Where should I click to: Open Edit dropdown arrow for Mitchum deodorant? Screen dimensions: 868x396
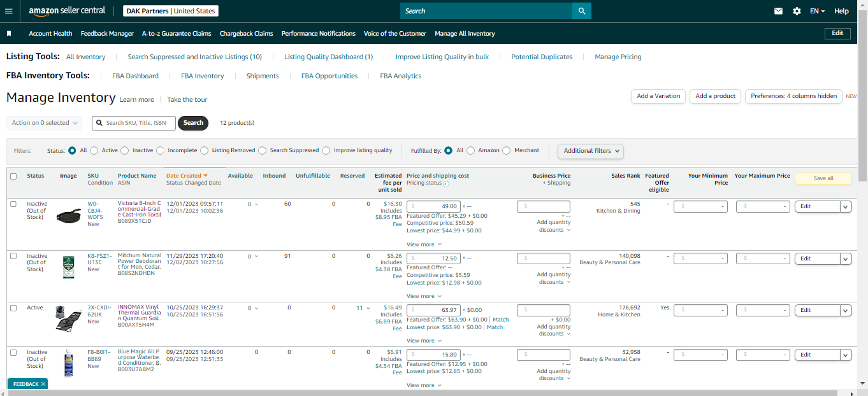pyautogui.click(x=846, y=258)
